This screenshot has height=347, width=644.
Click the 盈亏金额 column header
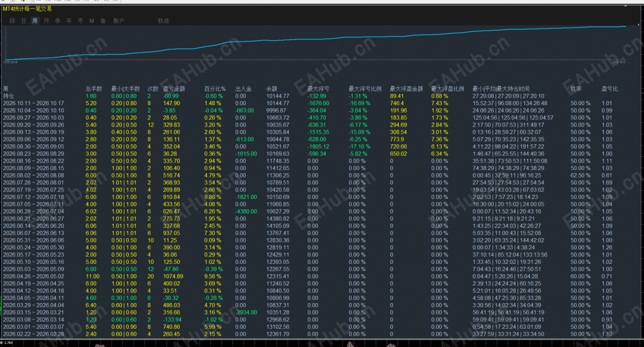174,88
